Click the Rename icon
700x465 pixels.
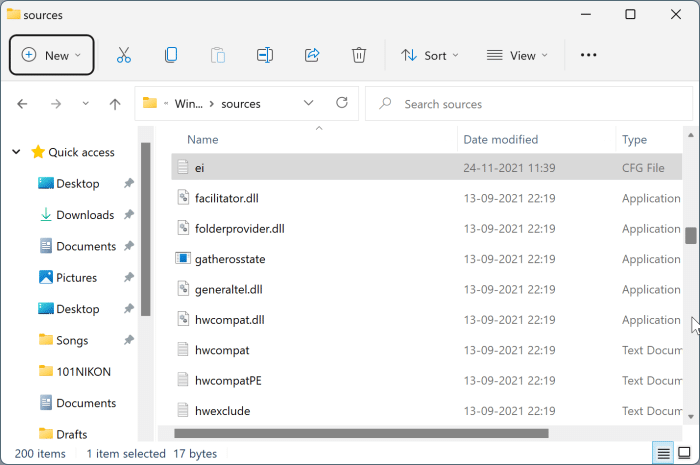pyautogui.click(x=265, y=55)
